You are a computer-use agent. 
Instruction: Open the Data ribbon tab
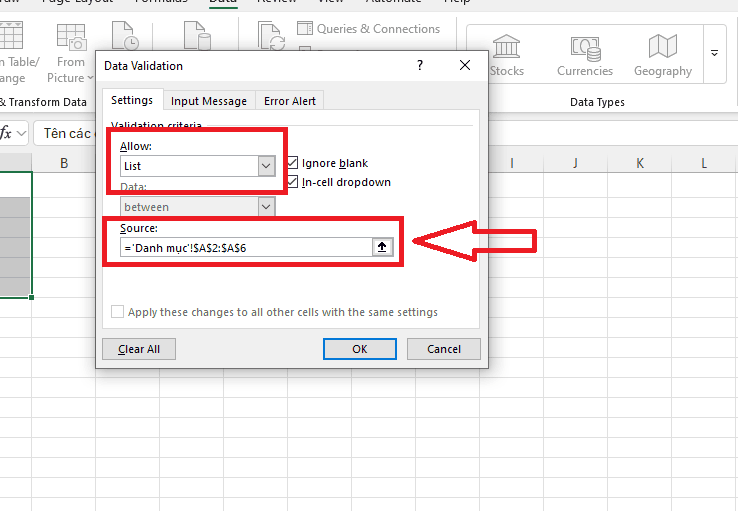pos(223,2)
